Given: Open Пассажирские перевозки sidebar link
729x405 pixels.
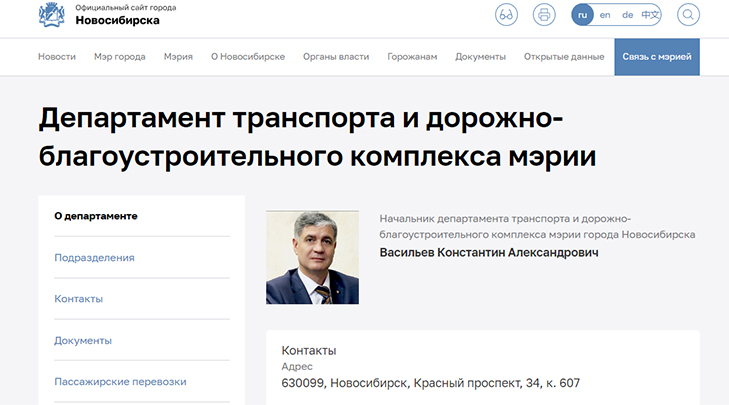Looking at the screenshot, I should point(120,382).
